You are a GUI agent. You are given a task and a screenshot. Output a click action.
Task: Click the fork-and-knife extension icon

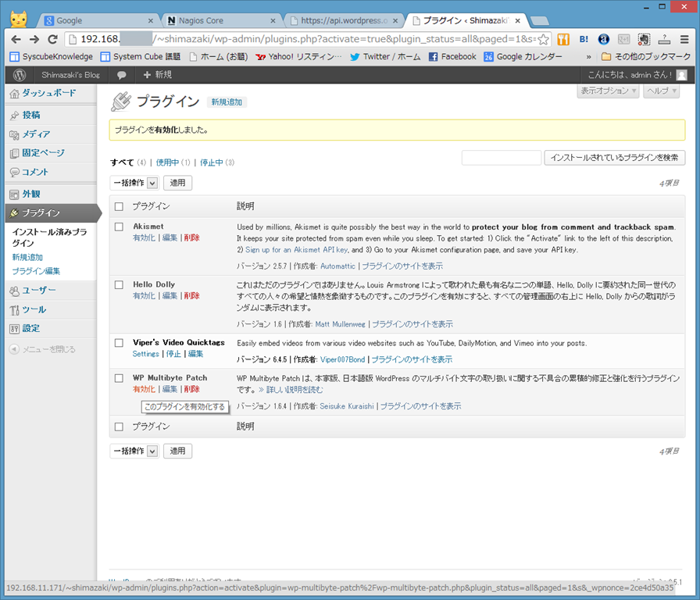563,39
